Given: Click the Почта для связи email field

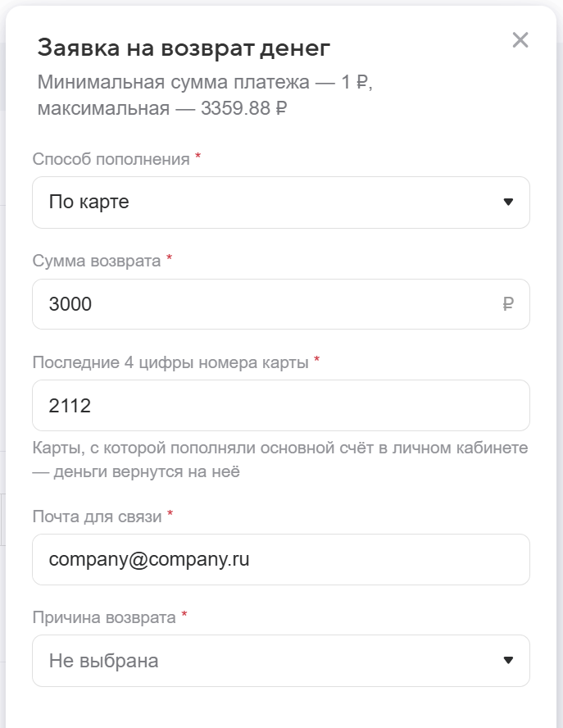Looking at the screenshot, I should tap(280, 560).
